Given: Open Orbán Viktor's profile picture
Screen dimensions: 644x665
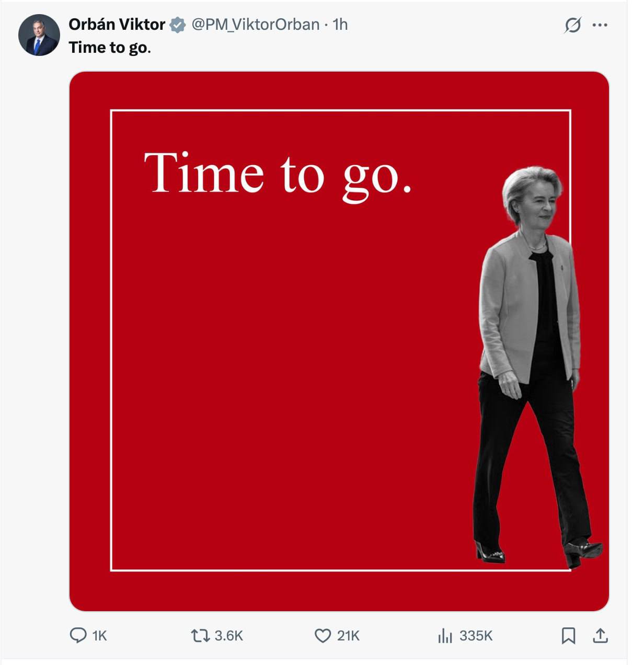Looking at the screenshot, I should (x=39, y=35).
